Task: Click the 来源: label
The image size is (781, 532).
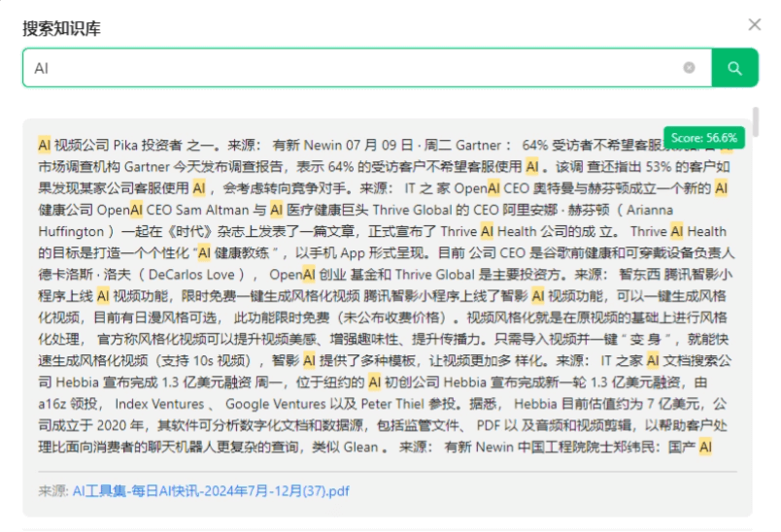Action: [53, 491]
